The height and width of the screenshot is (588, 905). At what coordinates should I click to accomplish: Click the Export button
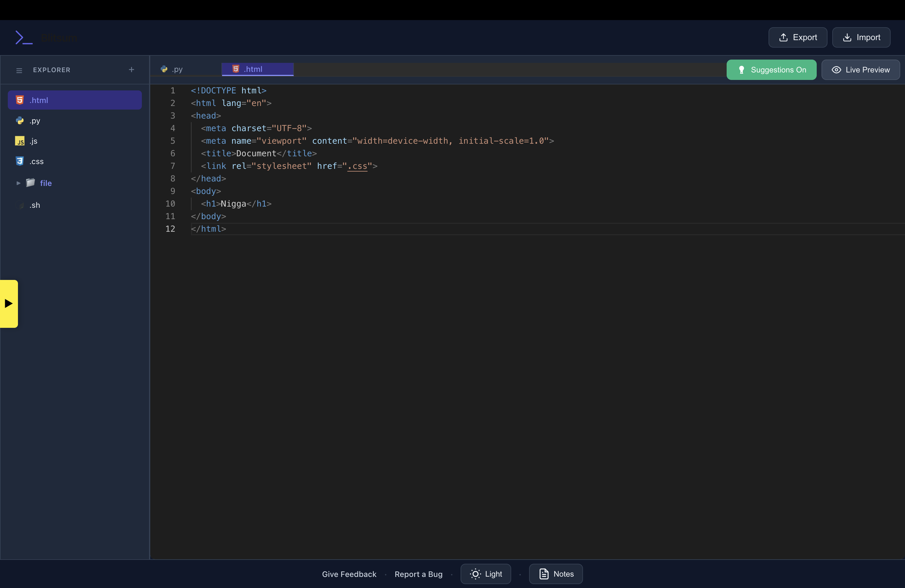pos(797,37)
